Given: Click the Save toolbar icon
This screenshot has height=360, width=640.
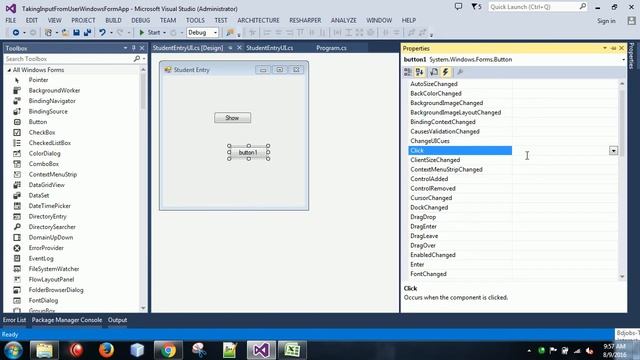Looking at the screenshot, I should click(76, 32).
